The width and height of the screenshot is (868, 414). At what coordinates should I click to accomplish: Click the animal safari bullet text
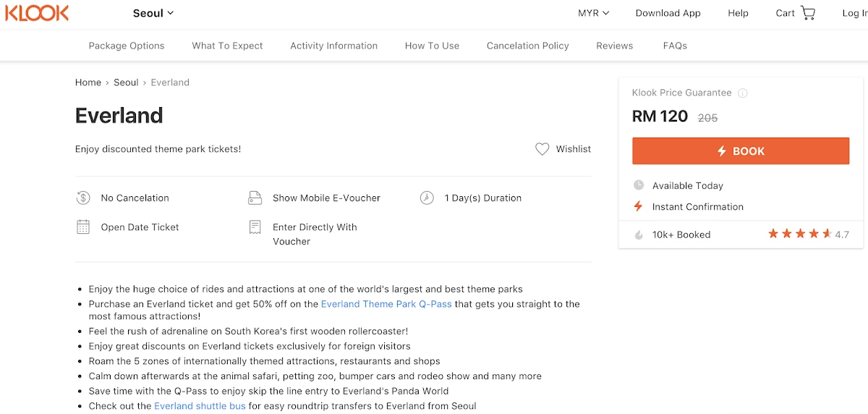point(315,376)
